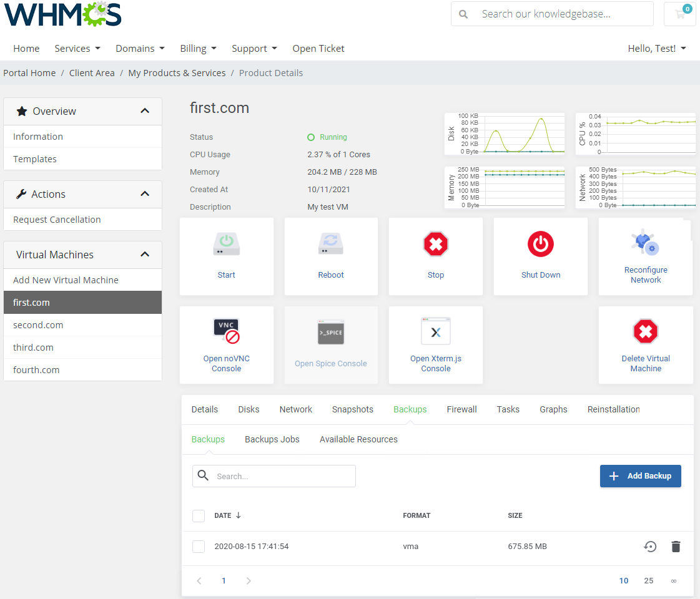Collapse the Overview panel chevron
The image size is (700, 599).
coord(145,110)
